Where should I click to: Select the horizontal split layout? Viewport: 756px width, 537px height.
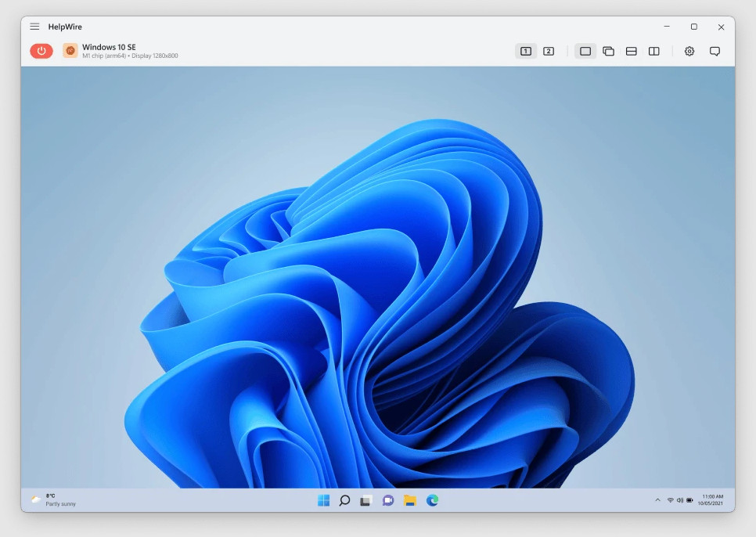[631, 51]
